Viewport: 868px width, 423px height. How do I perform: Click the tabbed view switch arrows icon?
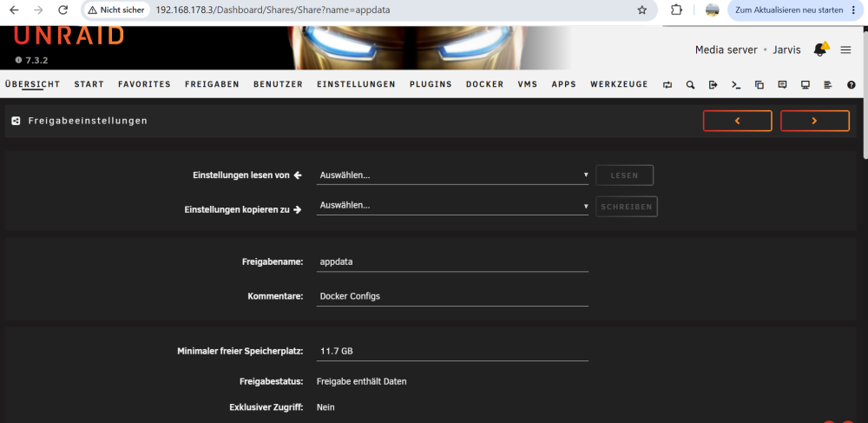pyautogui.click(x=667, y=85)
